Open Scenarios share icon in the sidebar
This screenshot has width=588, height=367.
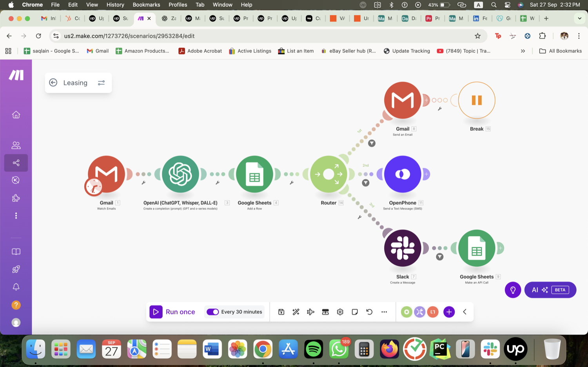(x=16, y=163)
